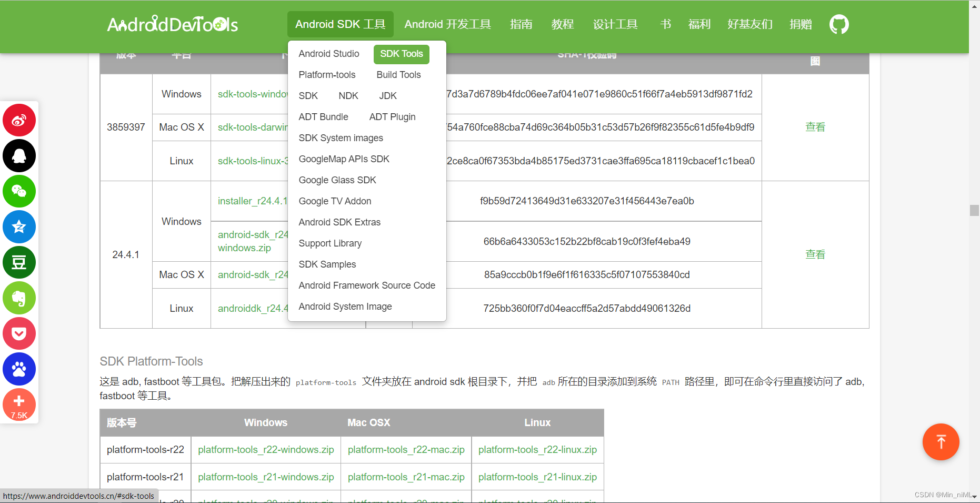
Task: Save the page with the Evernote icon
Action: point(19,298)
